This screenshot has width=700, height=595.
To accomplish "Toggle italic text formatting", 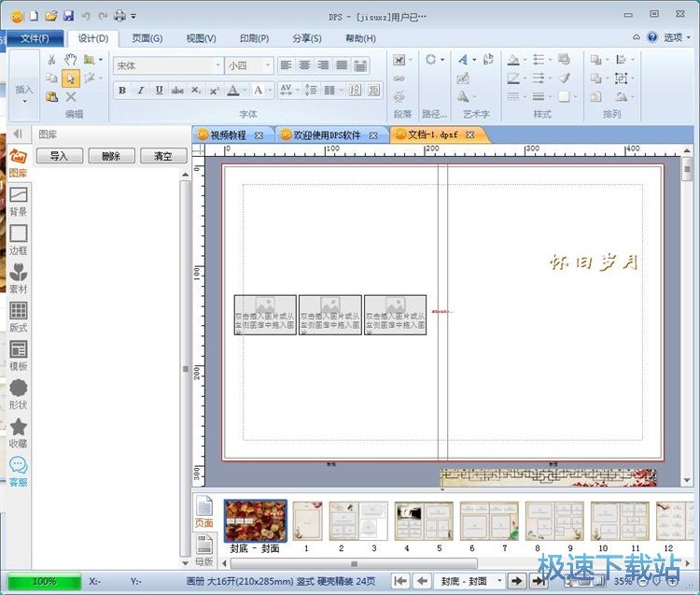I will click(x=141, y=91).
